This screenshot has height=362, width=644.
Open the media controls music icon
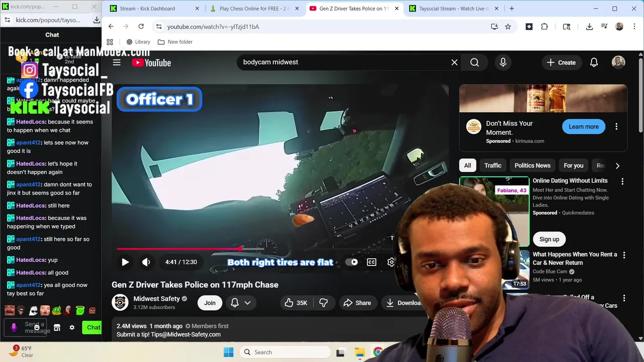[604, 27]
